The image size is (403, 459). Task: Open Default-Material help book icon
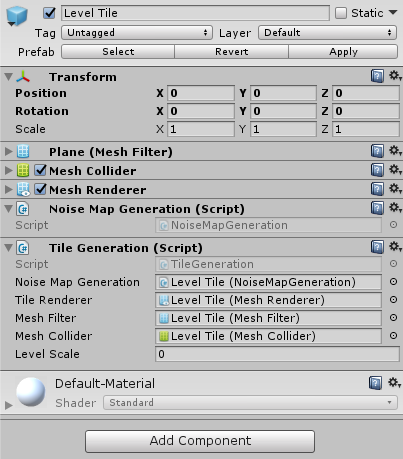pyautogui.click(x=375, y=383)
